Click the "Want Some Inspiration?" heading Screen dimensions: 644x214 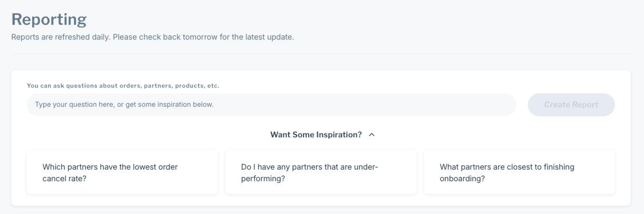(316, 135)
